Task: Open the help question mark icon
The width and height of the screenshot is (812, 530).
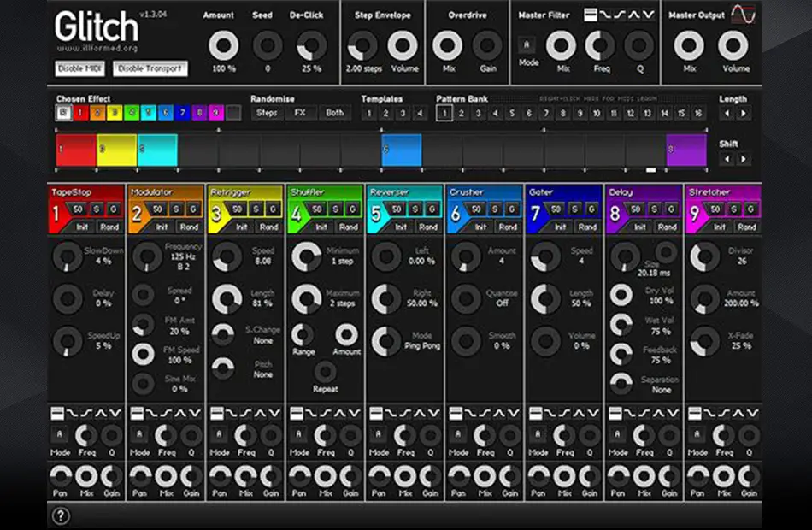Action: click(61, 515)
